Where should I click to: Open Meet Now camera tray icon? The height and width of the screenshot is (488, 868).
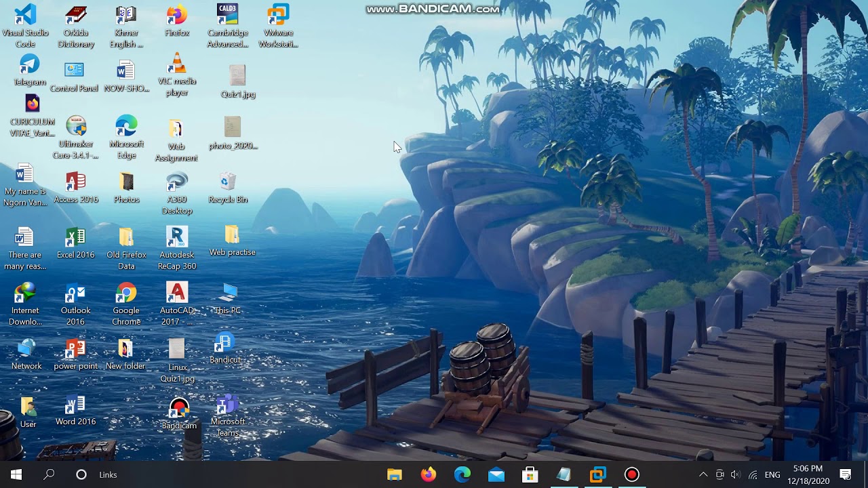(x=720, y=474)
